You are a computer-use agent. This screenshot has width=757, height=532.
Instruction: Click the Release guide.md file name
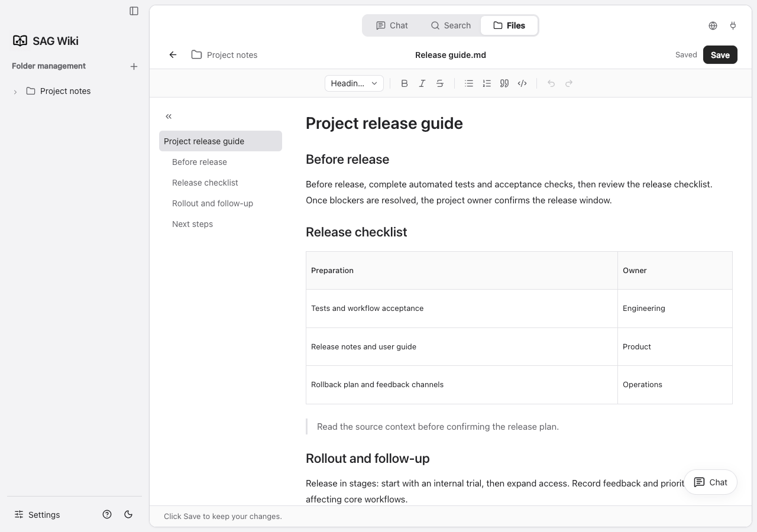[451, 54]
